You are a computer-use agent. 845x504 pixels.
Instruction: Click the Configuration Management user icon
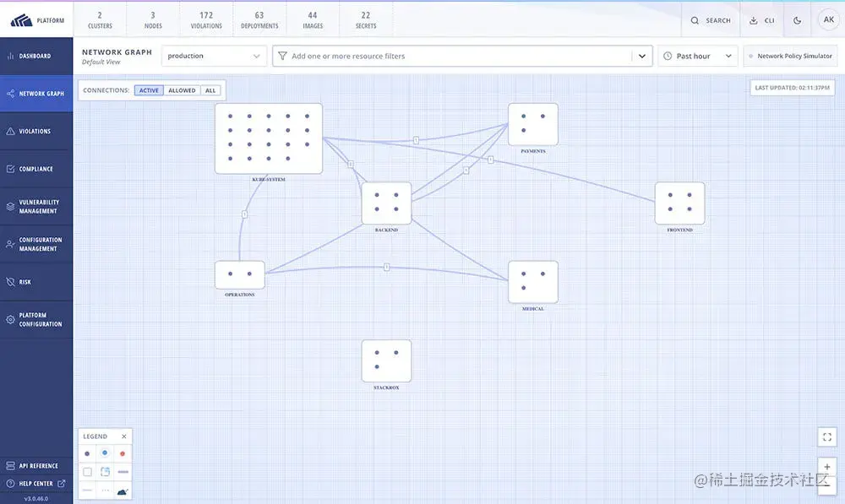tap(10, 245)
